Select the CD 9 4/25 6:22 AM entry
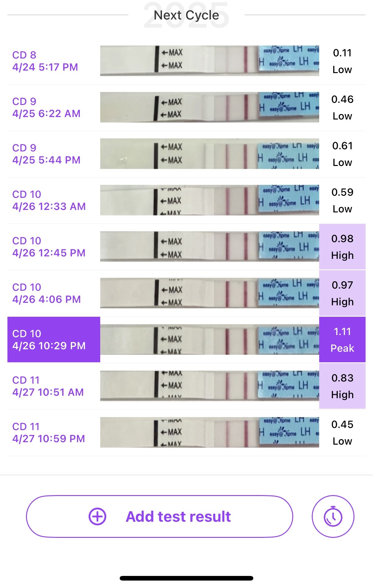Image resolution: width=373 pixels, height=588 pixels. point(46,107)
